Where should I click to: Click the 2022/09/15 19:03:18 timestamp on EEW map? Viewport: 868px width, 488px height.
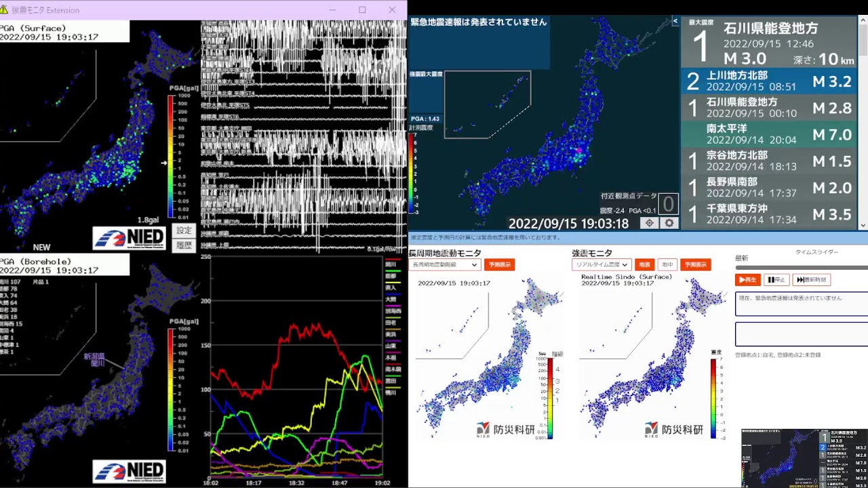coord(569,223)
